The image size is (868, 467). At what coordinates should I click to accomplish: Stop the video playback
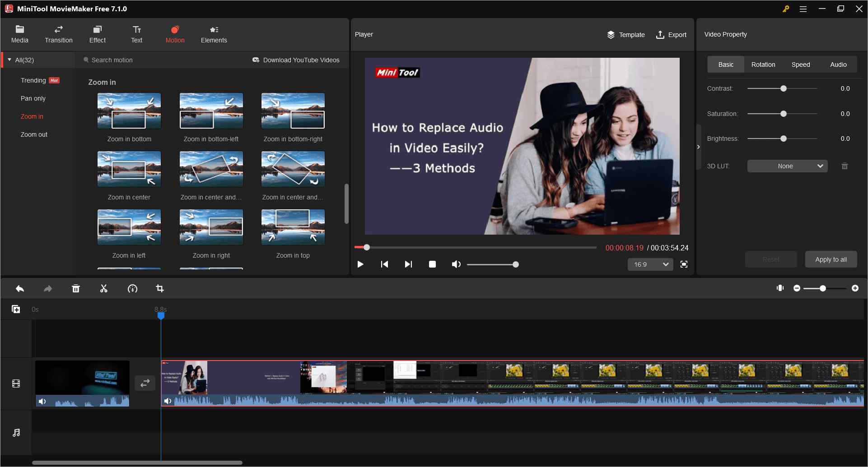(432, 264)
